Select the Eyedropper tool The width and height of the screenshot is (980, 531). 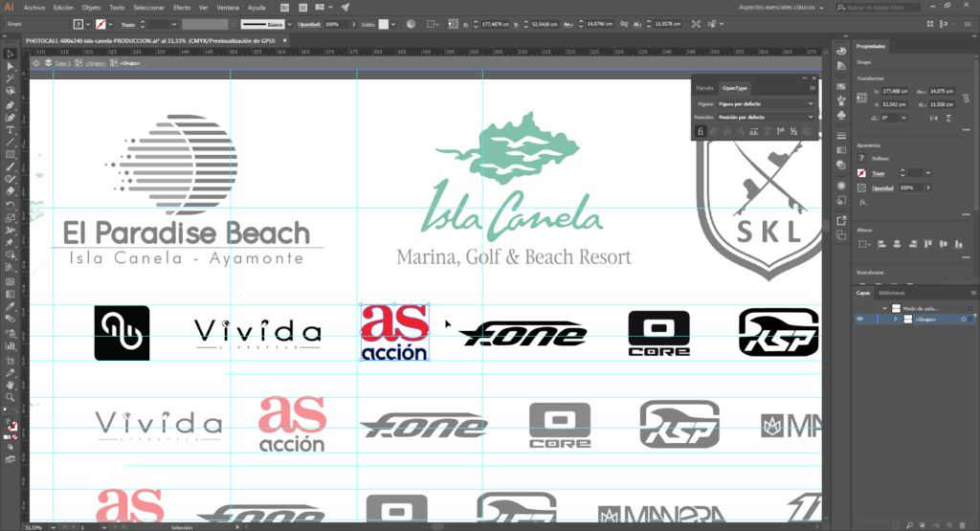click(x=10, y=307)
